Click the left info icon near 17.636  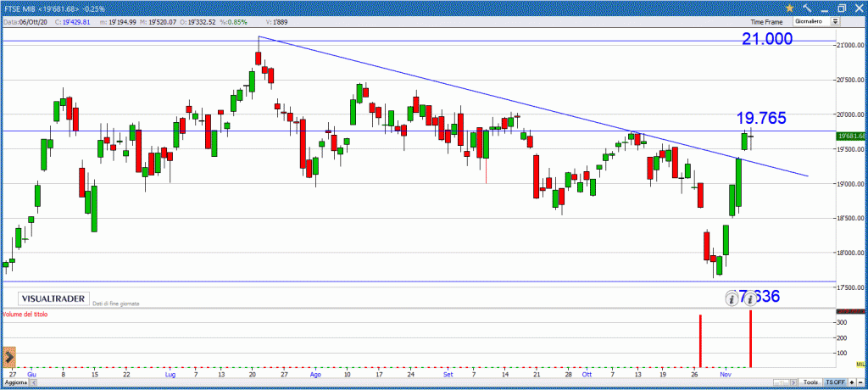(732, 299)
